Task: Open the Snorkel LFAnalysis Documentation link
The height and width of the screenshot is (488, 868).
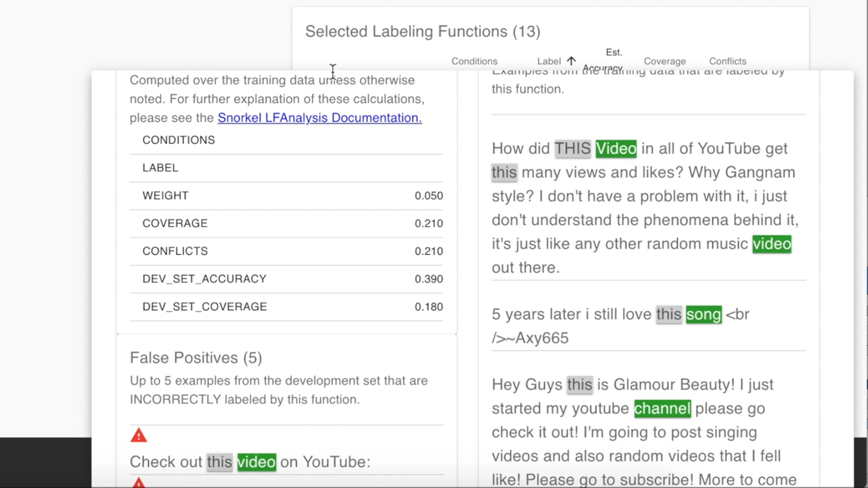Action: [x=320, y=118]
